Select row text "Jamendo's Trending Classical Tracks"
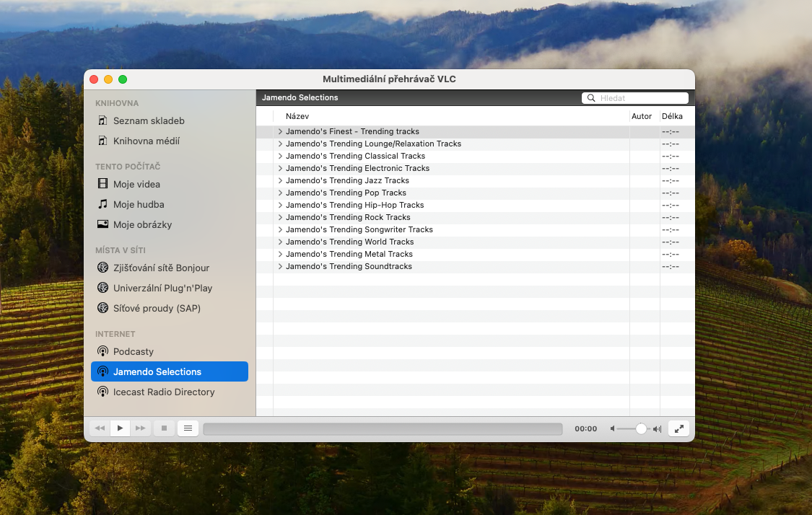The width and height of the screenshot is (812, 515). coord(355,156)
